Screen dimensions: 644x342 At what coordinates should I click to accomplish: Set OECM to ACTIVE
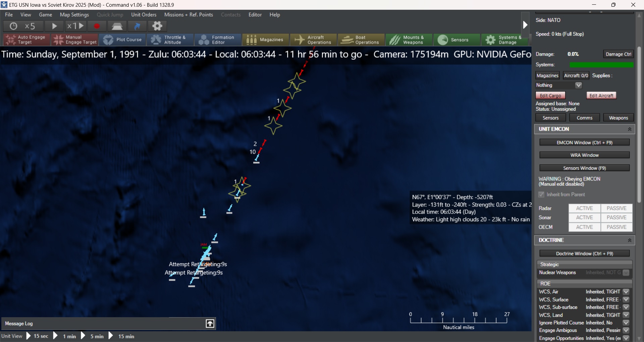tap(585, 227)
